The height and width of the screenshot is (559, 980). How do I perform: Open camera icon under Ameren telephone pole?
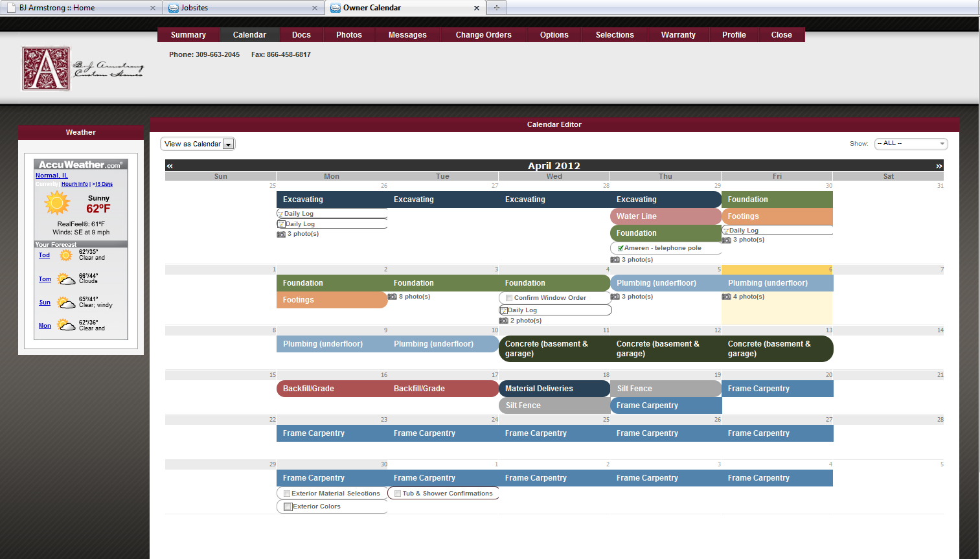[x=615, y=260]
